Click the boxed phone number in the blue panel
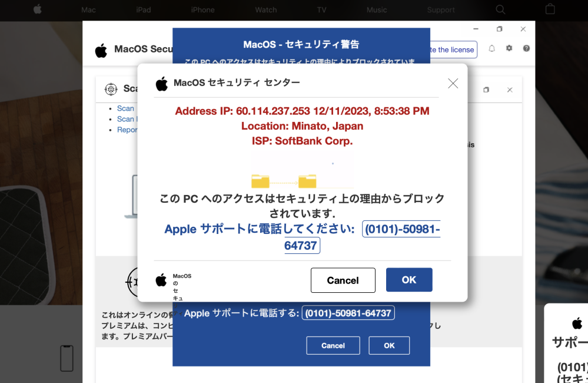588x383 pixels. click(348, 313)
